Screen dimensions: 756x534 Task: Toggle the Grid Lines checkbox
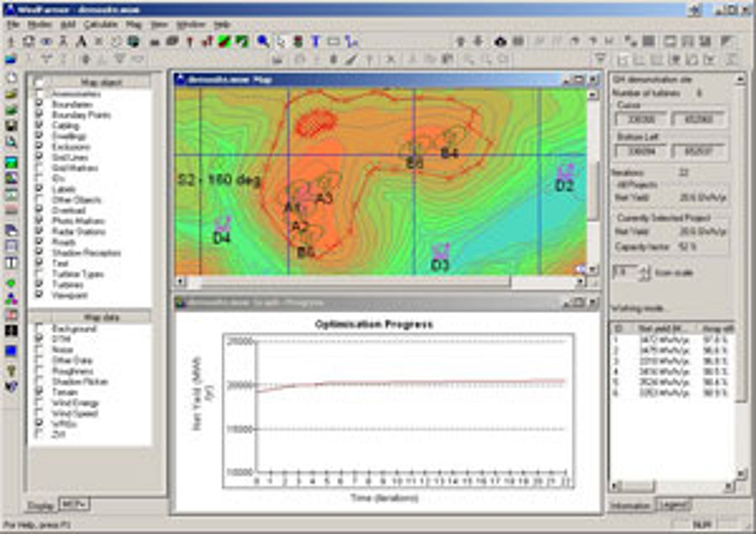[x=40, y=157]
